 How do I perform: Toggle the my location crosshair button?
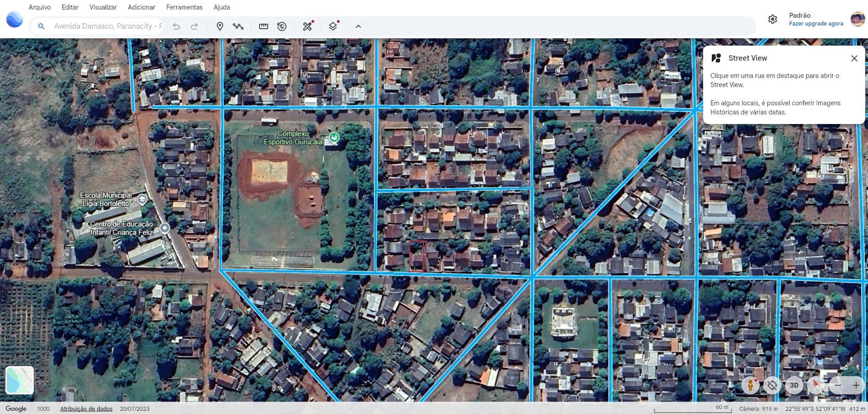point(772,385)
